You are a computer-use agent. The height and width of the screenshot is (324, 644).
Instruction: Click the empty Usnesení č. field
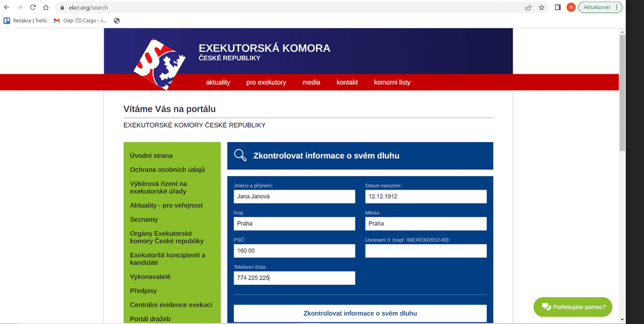pos(426,251)
